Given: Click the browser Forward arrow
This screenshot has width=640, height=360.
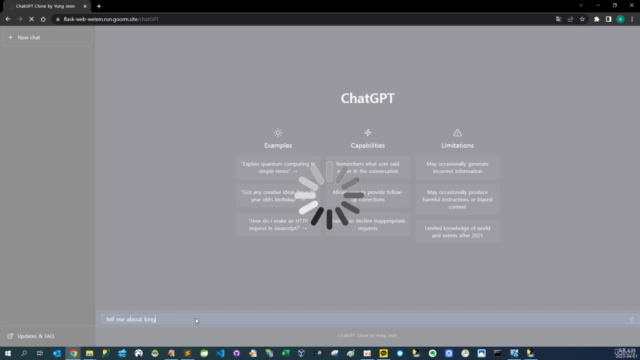Looking at the screenshot, I should pyautogui.click(x=20, y=19).
